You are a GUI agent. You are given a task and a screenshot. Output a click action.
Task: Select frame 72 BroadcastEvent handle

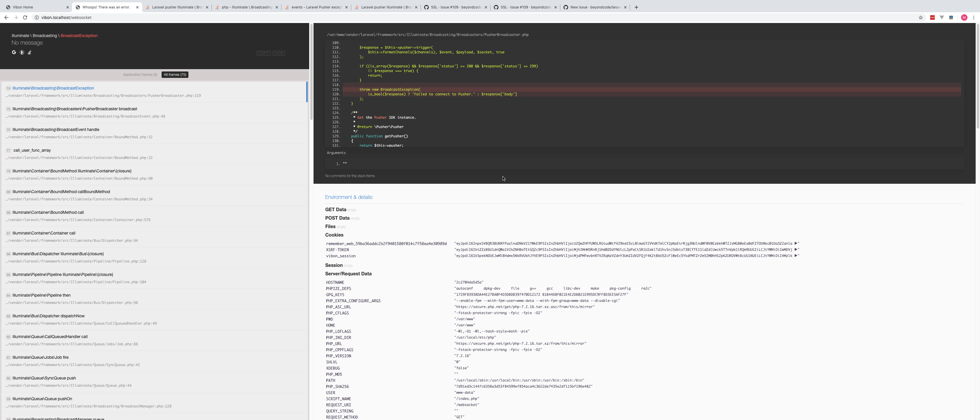154,133
